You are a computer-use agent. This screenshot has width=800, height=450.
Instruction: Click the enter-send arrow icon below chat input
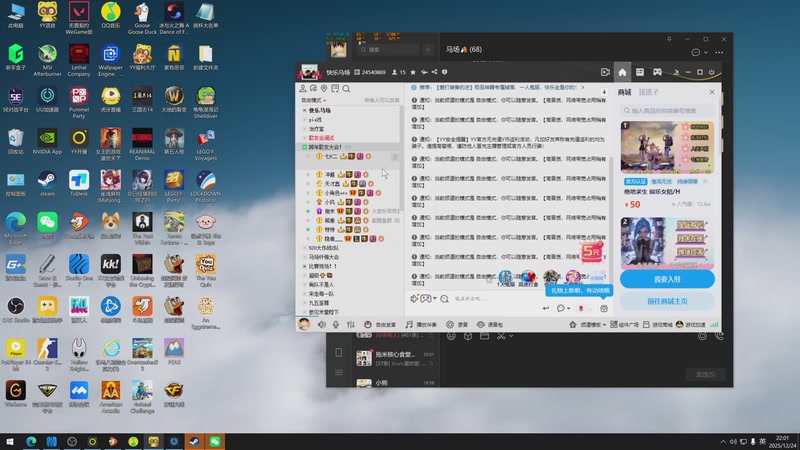(545, 309)
